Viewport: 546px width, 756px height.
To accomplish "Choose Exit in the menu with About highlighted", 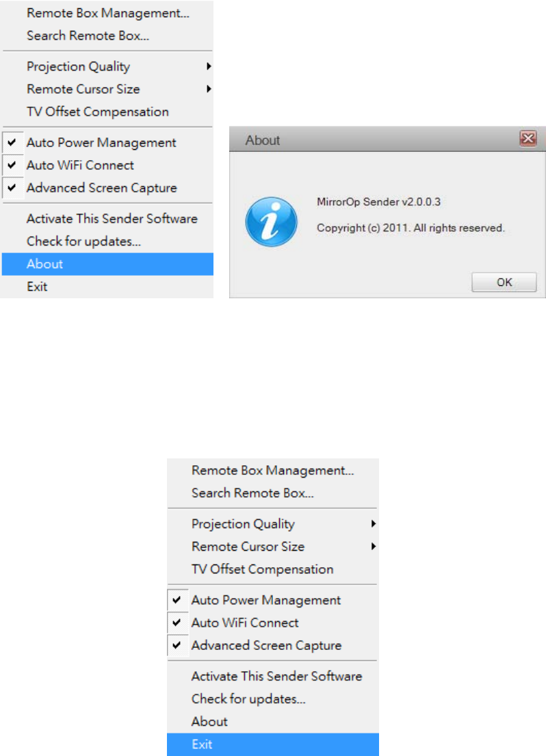I will pyautogui.click(x=37, y=287).
